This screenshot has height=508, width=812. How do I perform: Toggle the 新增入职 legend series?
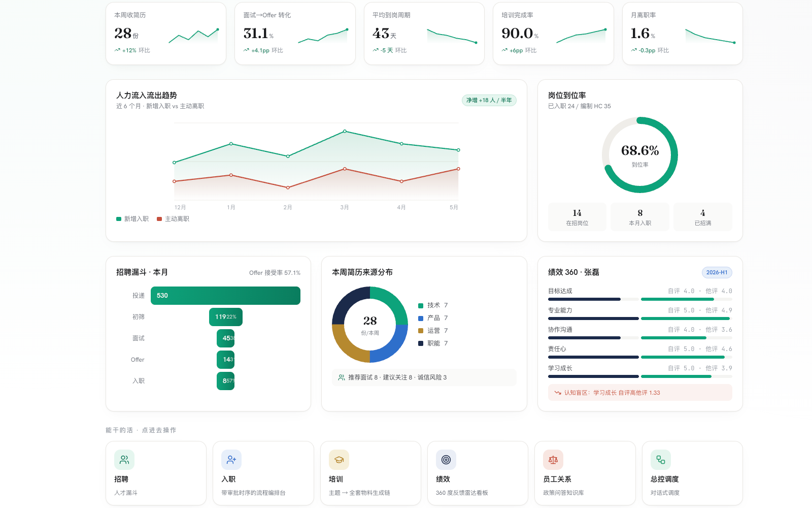pos(132,219)
